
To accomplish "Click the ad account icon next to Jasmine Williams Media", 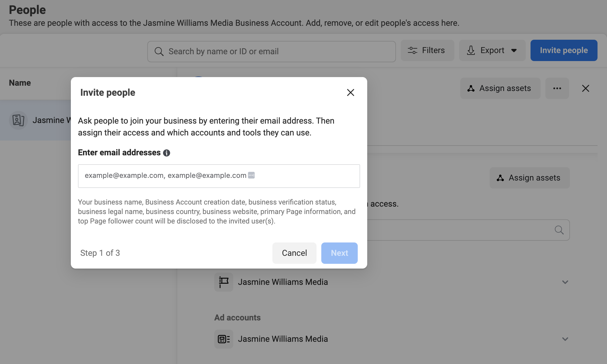I will point(224,339).
